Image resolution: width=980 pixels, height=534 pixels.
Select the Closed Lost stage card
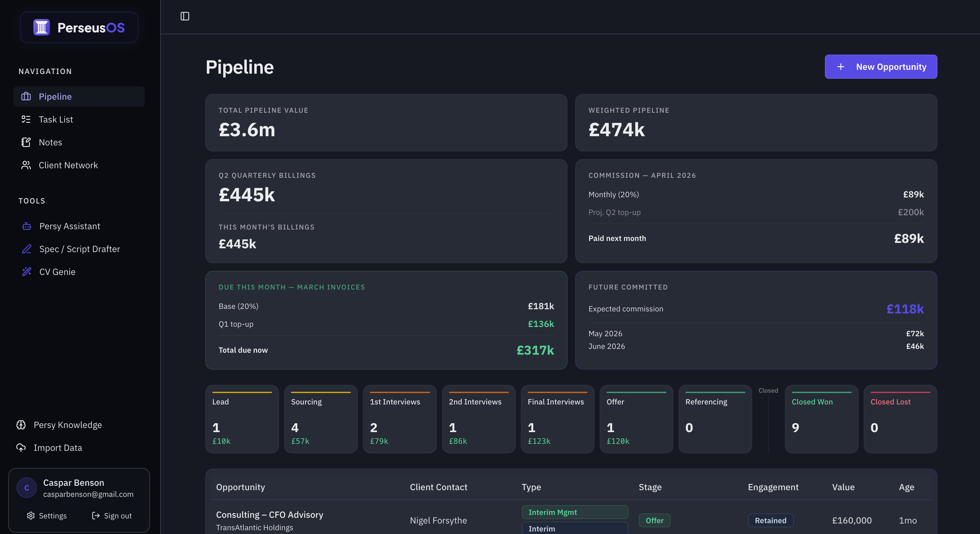(x=901, y=419)
